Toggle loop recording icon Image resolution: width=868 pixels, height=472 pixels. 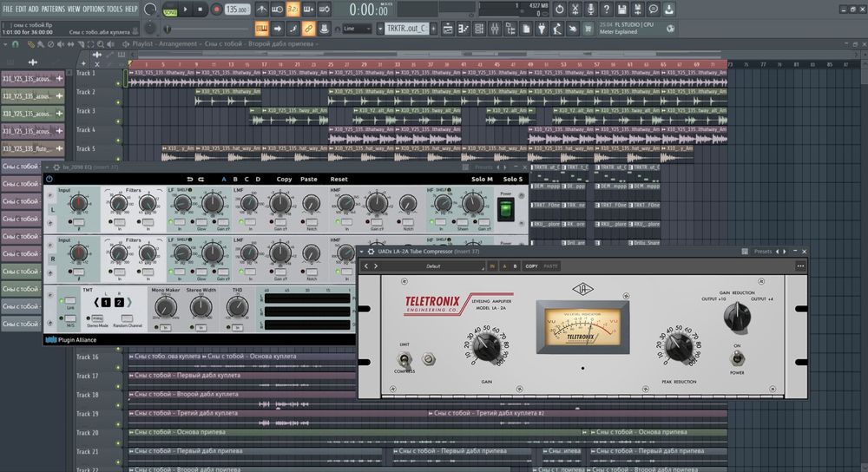(x=325, y=9)
